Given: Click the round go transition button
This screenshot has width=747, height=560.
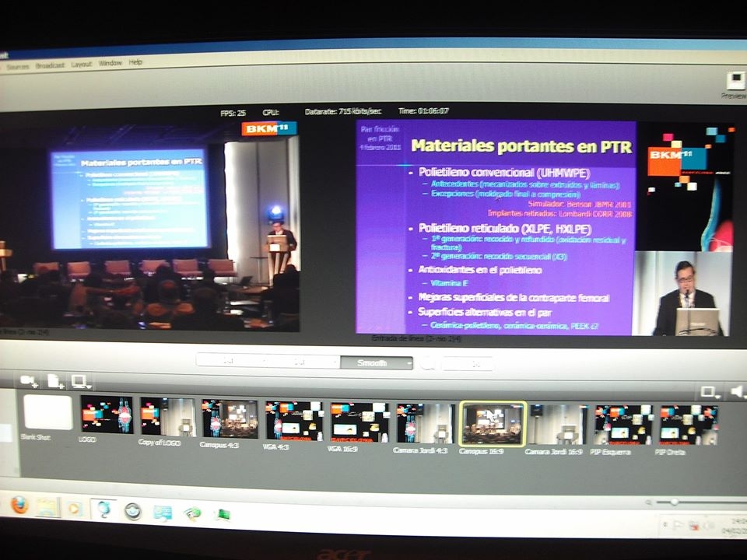Looking at the screenshot, I should pyautogui.click(x=428, y=364).
